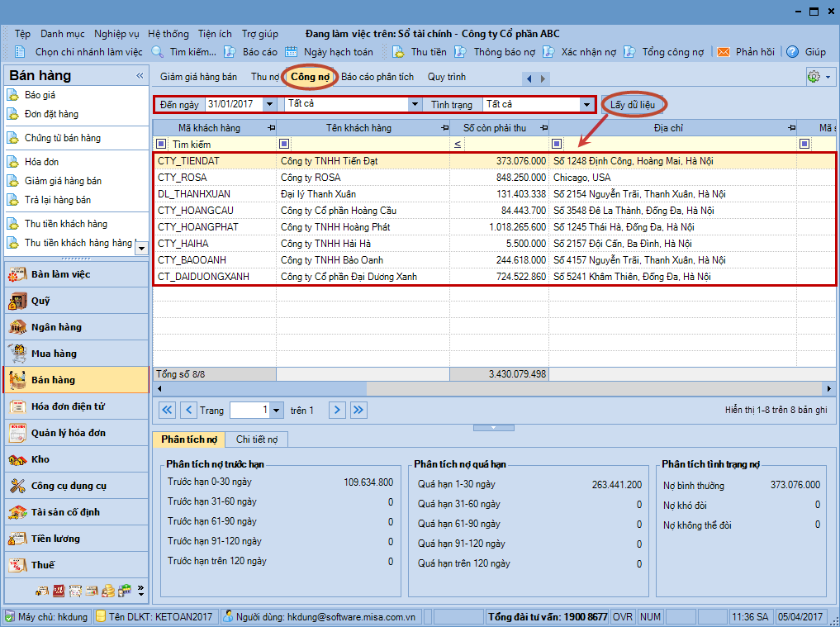
Task: Go to the first page
Action: pyautogui.click(x=167, y=411)
